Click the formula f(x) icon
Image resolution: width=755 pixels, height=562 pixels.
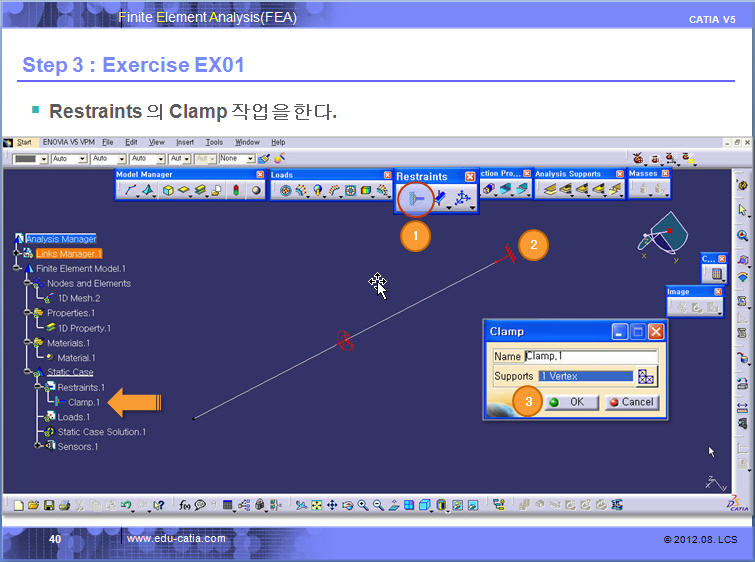[x=185, y=505]
